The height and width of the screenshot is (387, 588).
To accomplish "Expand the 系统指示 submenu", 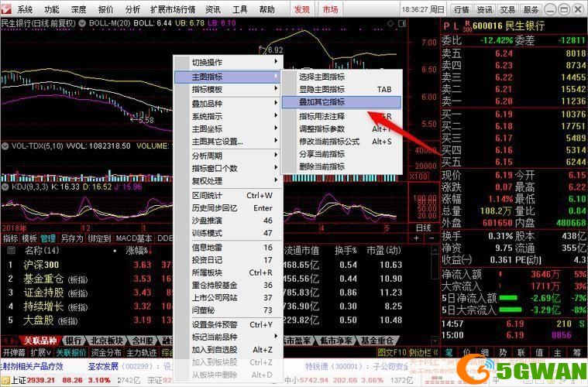I will [x=229, y=117].
